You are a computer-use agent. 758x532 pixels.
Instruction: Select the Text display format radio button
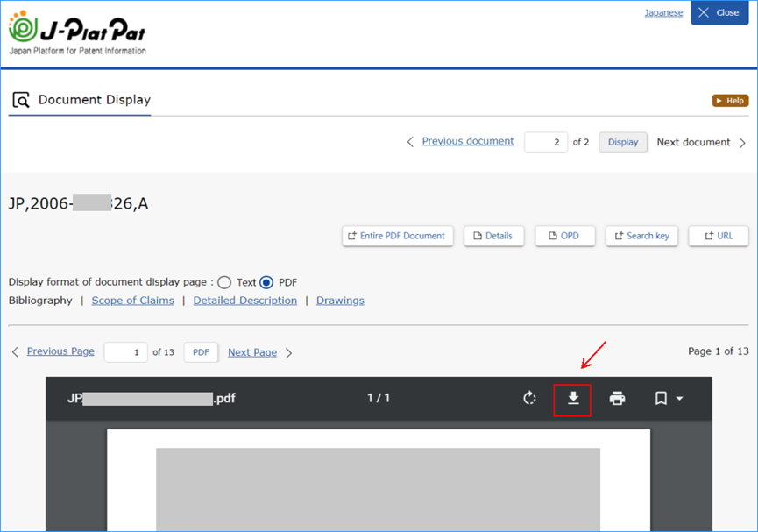224,282
